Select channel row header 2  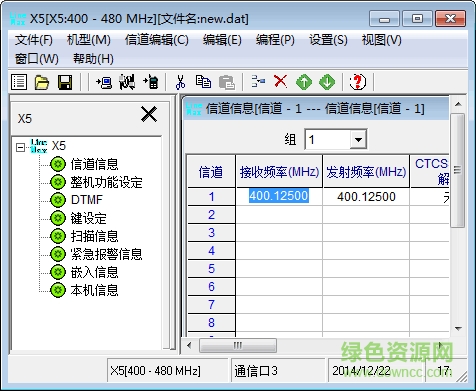click(x=211, y=214)
